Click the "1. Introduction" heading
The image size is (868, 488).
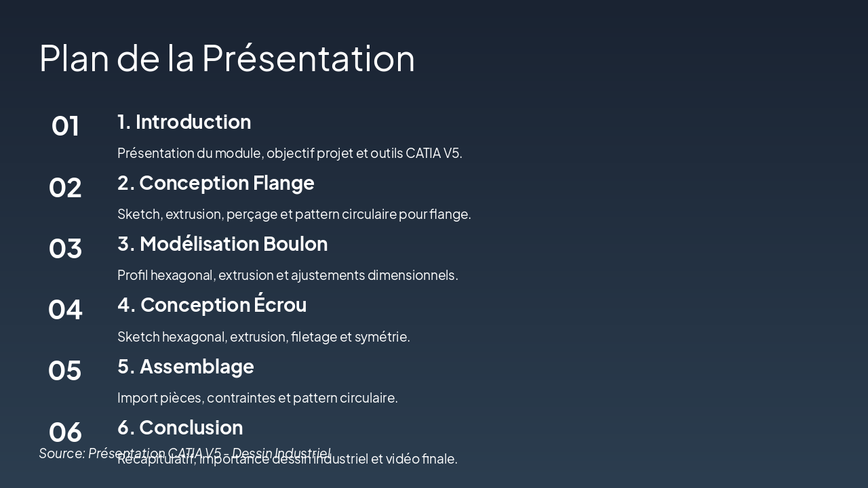tap(184, 122)
